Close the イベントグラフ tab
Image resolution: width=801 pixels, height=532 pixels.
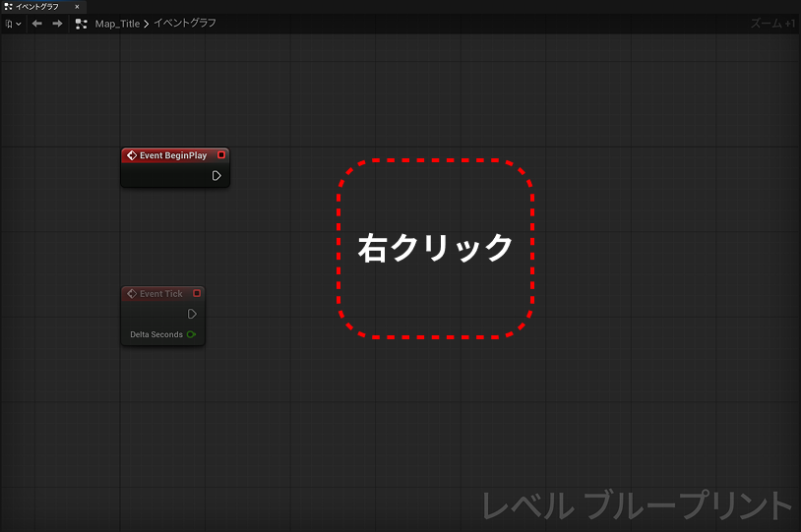click(77, 7)
